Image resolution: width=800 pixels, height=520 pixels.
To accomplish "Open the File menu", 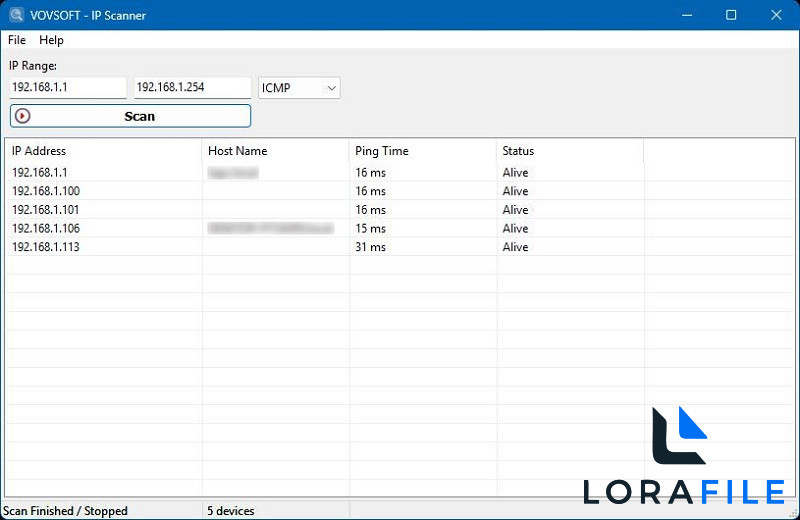I will 17,40.
